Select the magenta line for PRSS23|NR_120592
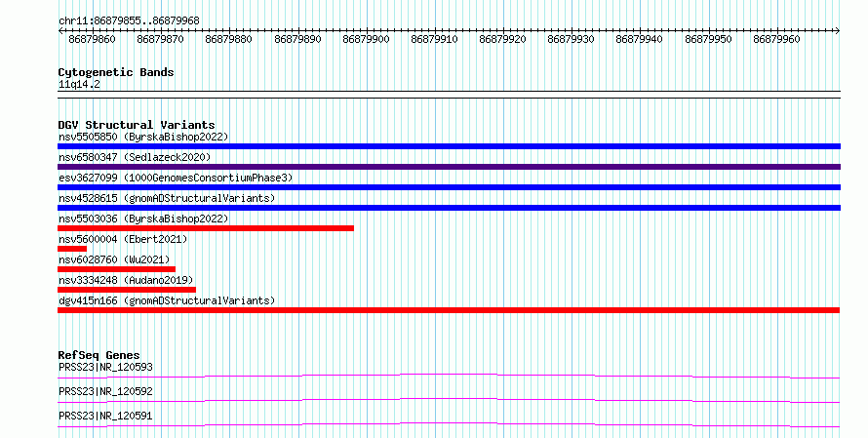Screen dimensions: 868x438 point(449,400)
